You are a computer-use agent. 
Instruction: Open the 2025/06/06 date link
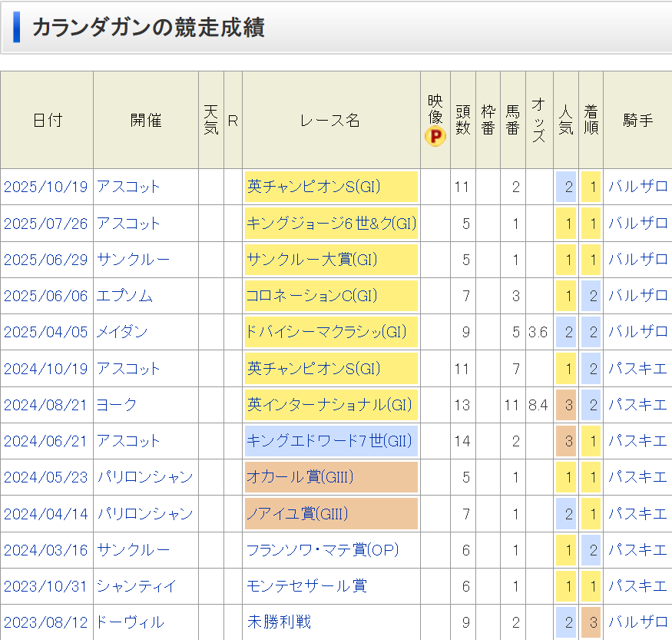(45, 296)
